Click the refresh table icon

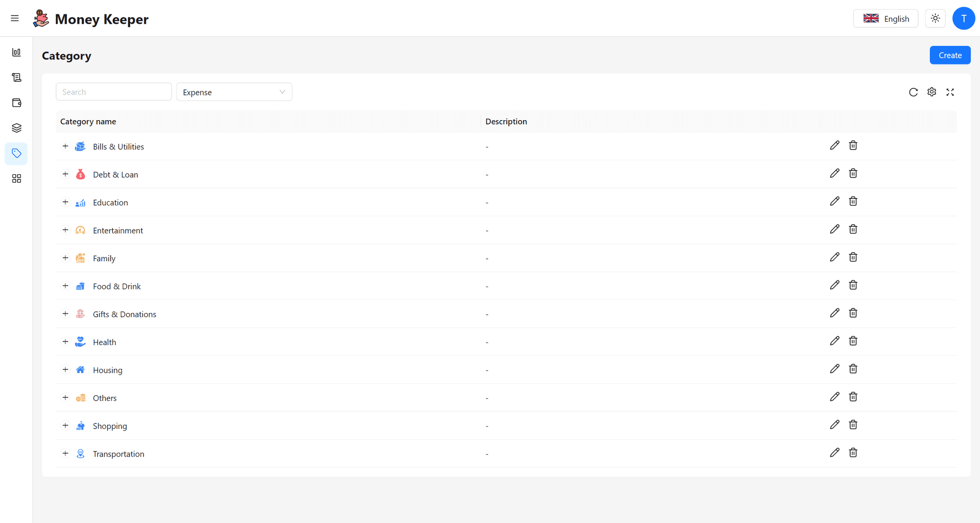pyautogui.click(x=913, y=92)
